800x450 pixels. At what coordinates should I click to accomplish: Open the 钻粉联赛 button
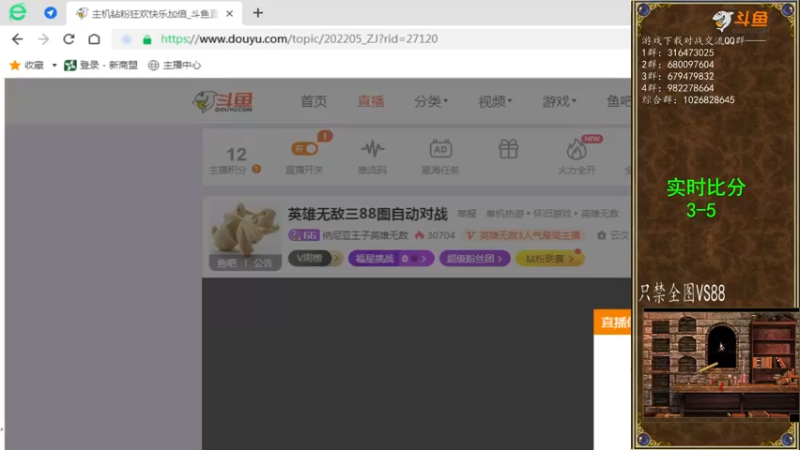549,259
